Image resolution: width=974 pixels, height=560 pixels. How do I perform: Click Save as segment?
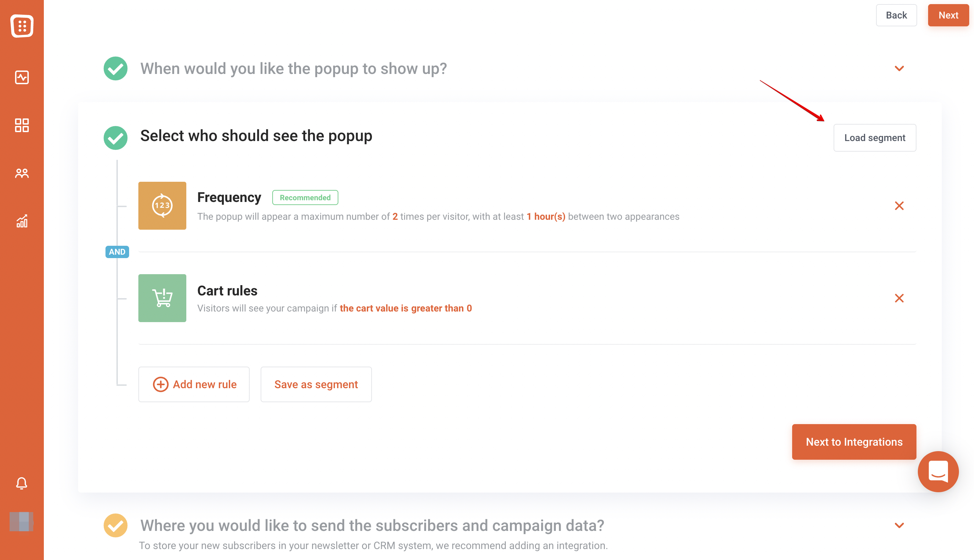(316, 384)
